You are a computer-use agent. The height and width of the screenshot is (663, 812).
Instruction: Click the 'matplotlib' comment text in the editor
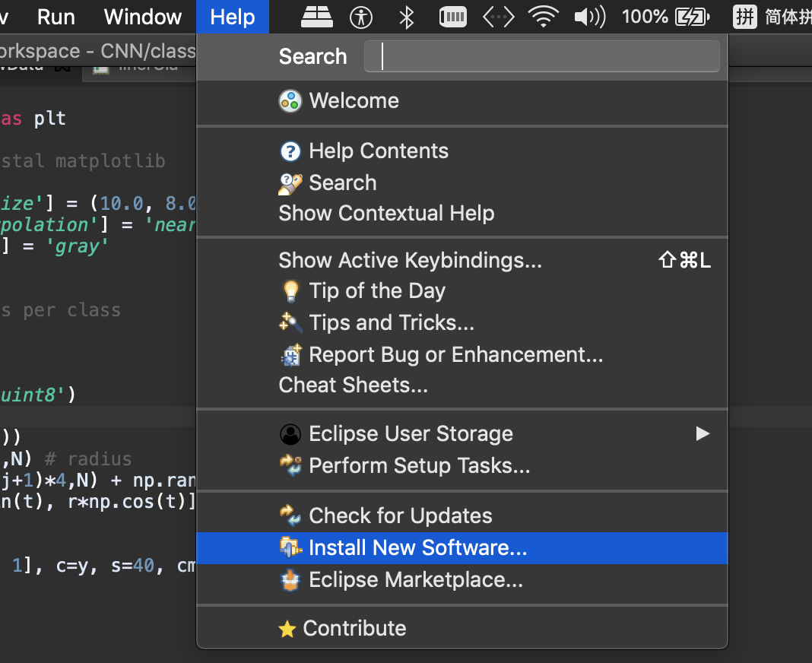pyautogui.click(x=110, y=161)
